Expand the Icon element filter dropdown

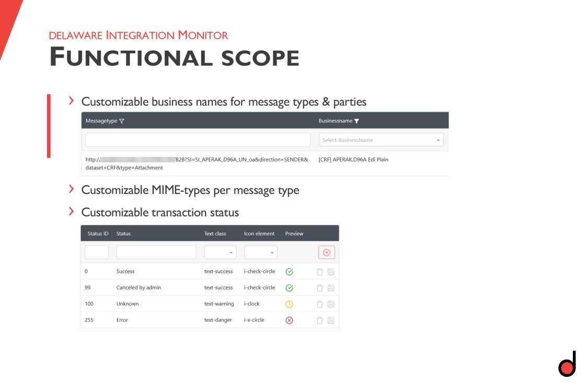tap(260, 252)
